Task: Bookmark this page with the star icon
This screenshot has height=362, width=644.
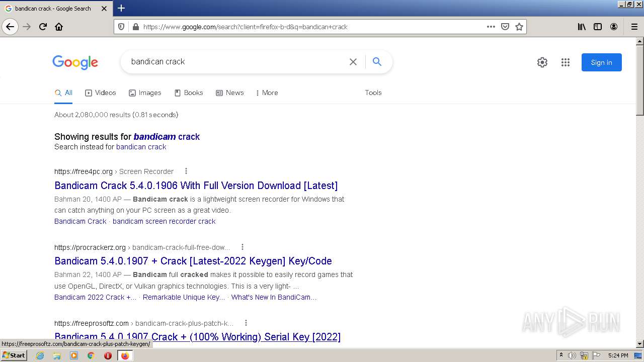Action: click(x=519, y=27)
